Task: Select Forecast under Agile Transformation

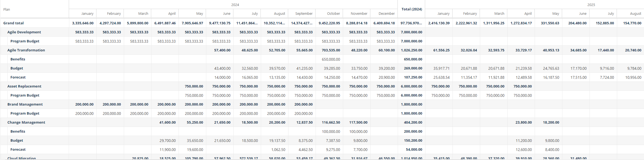Action: pyautogui.click(x=18, y=77)
